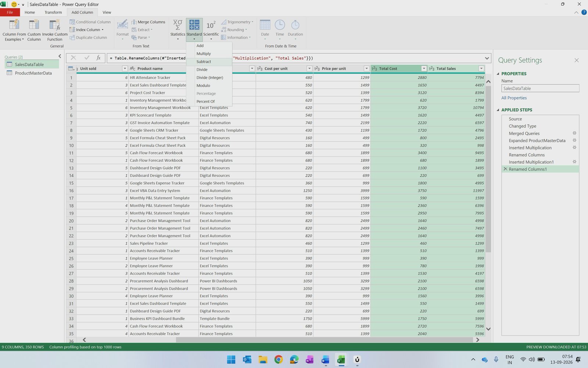Select Invoke Custom Function
Image resolution: width=588 pixels, height=368 pixels.
coord(55,30)
